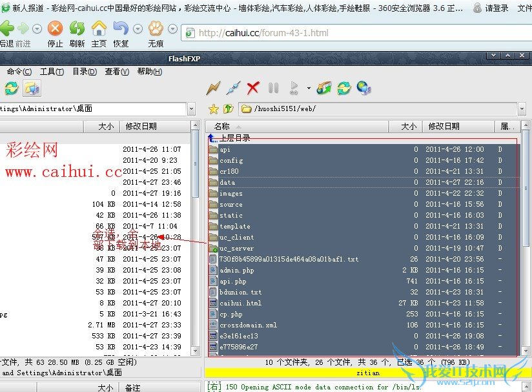The image size is (532, 392).
Task: Open the 帮助(H) menu
Action: pyautogui.click(x=149, y=72)
